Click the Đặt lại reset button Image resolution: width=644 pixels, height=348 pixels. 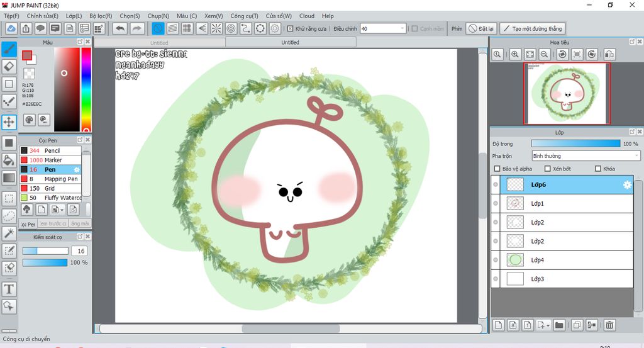(481, 29)
